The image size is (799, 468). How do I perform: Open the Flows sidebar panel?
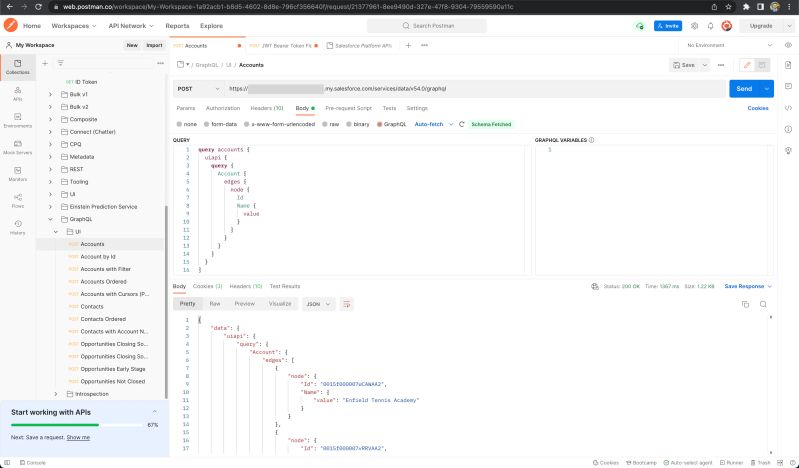click(x=18, y=201)
